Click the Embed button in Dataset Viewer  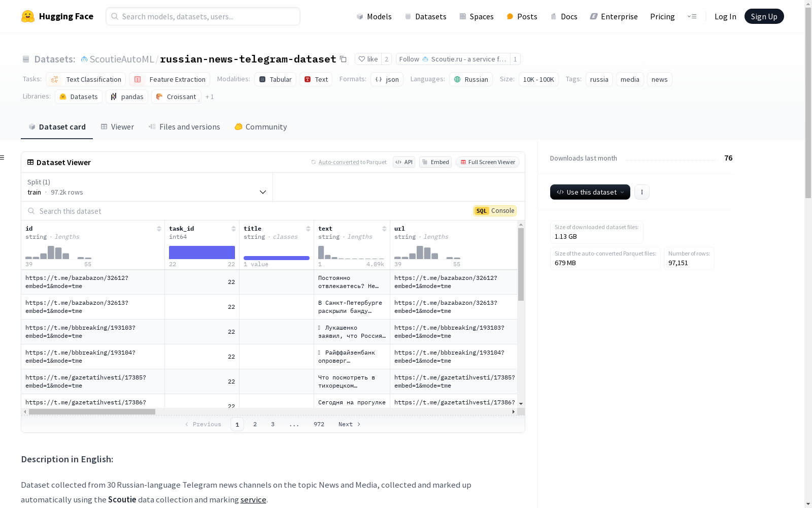(x=435, y=162)
